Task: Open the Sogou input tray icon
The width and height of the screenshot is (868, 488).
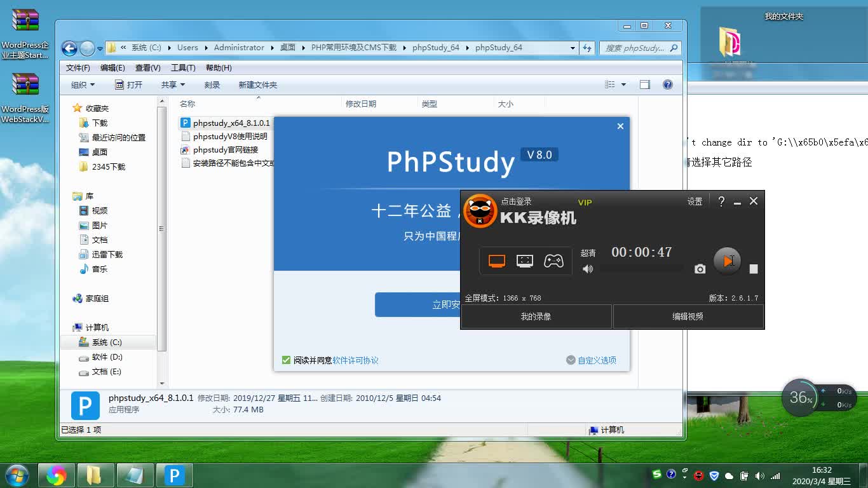Action: click(657, 475)
